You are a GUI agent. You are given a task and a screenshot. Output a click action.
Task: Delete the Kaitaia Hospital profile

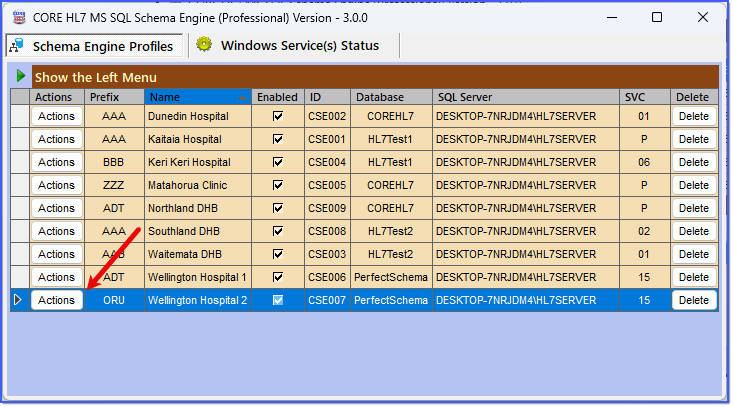click(694, 139)
